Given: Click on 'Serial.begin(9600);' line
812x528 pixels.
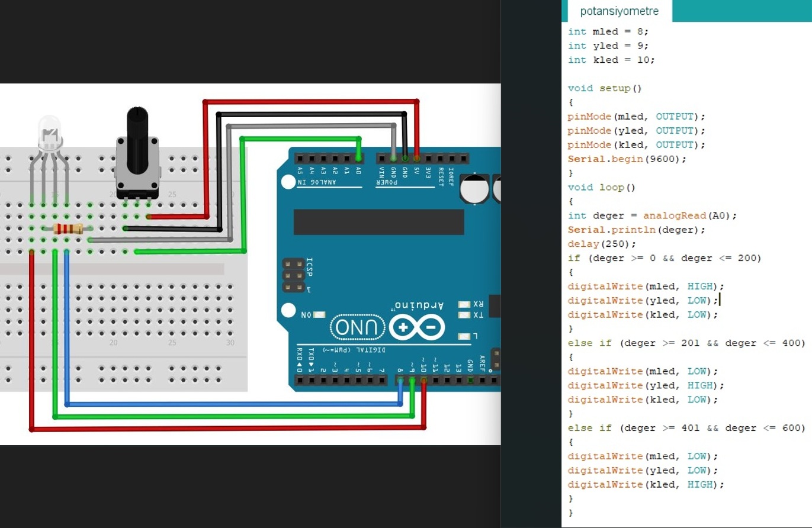Looking at the screenshot, I should 627,159.
